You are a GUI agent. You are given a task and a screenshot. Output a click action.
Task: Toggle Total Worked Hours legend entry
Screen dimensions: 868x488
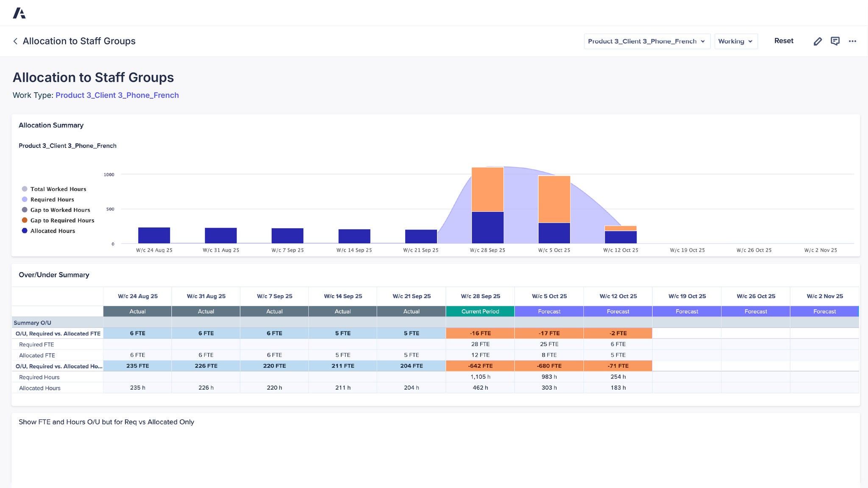pos(54,189)
